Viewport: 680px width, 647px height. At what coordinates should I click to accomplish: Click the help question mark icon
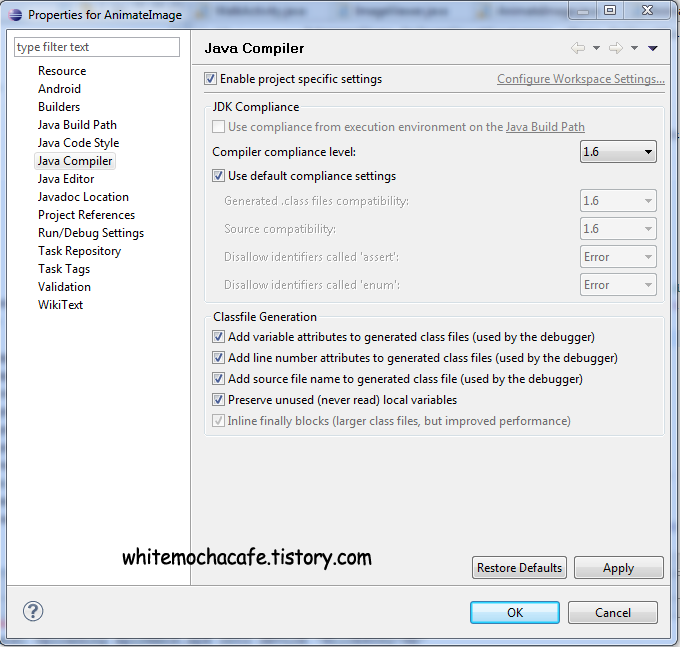click(x=33, y=611)
